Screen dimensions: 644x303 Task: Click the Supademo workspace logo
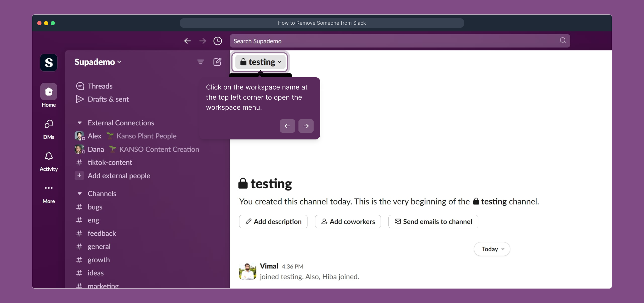(x=48, y=63)
